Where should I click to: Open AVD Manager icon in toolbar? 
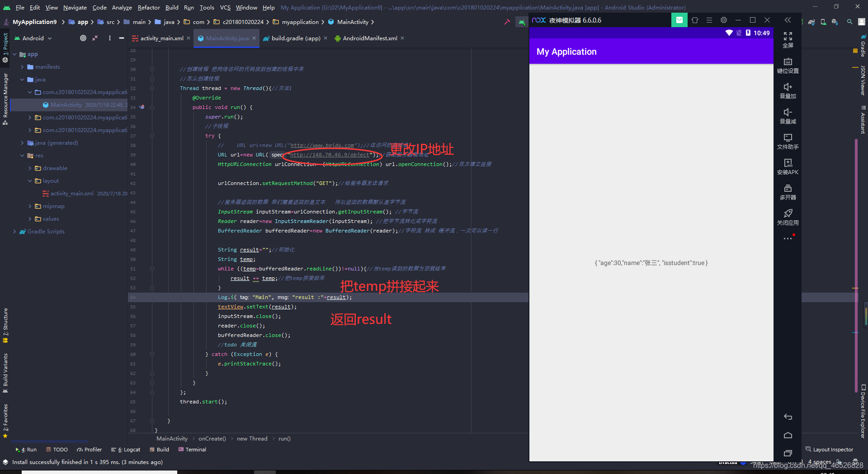(x=823, y=22)
